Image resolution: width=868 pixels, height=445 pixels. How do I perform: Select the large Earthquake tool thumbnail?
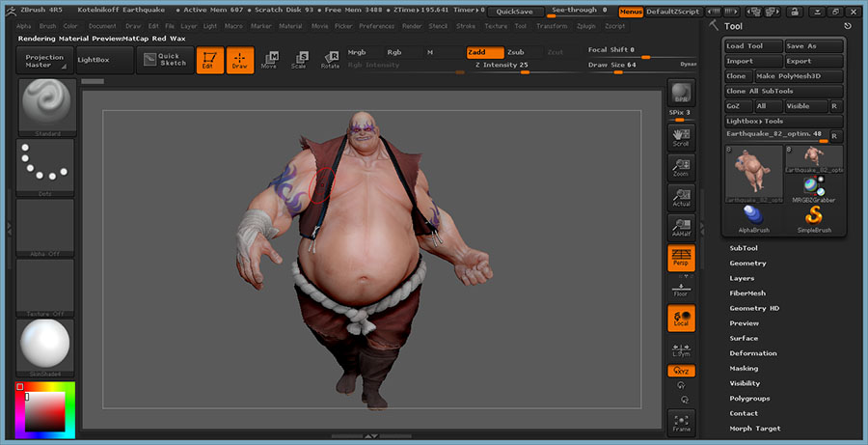coord(753,174)
